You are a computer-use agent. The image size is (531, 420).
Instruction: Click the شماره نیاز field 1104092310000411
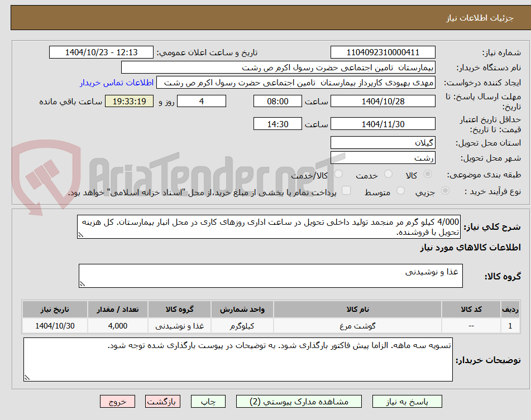(382, 52)
